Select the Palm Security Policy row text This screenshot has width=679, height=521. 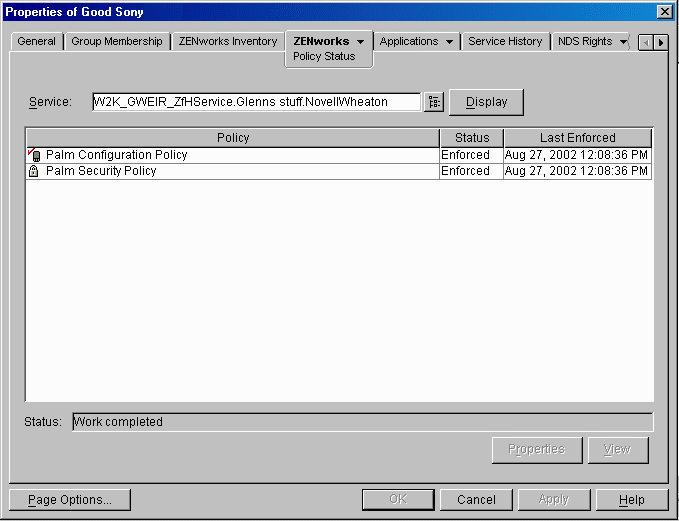click(101, 171)
